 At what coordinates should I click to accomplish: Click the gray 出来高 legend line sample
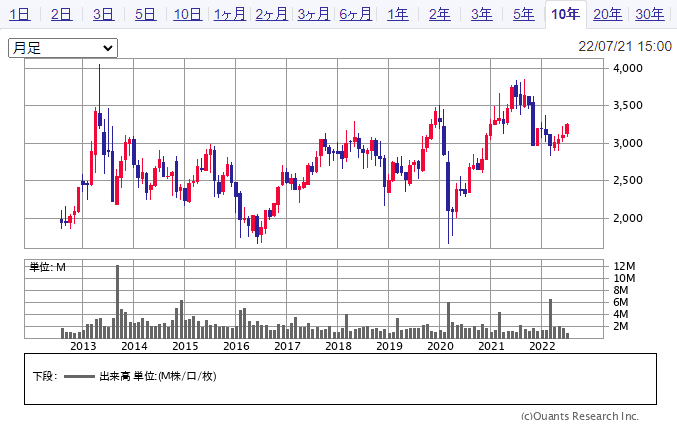tap(79, 377)
